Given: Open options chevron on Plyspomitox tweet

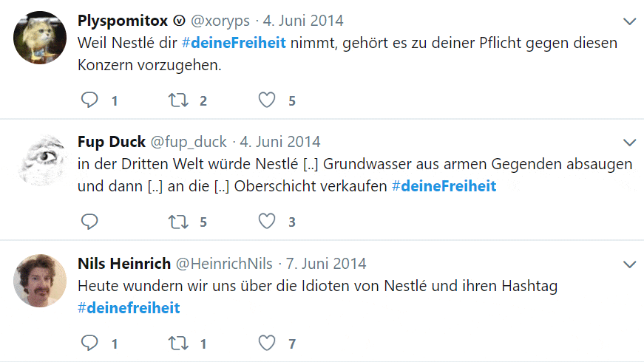Looking at the screenshot, I should 629,21.
